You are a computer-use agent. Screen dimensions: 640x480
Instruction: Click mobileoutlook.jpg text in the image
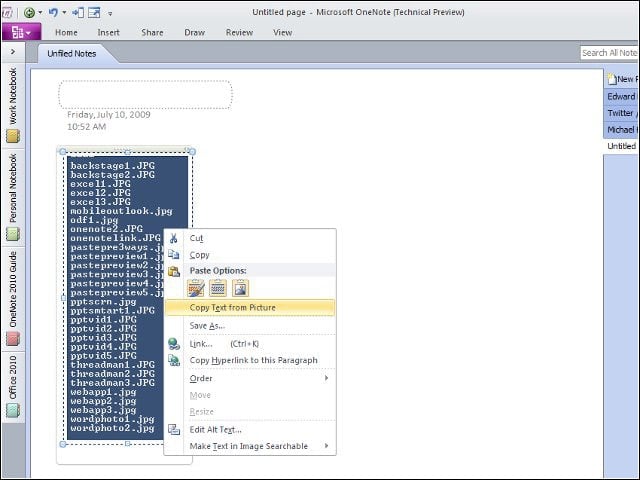[x=121, y=211]
